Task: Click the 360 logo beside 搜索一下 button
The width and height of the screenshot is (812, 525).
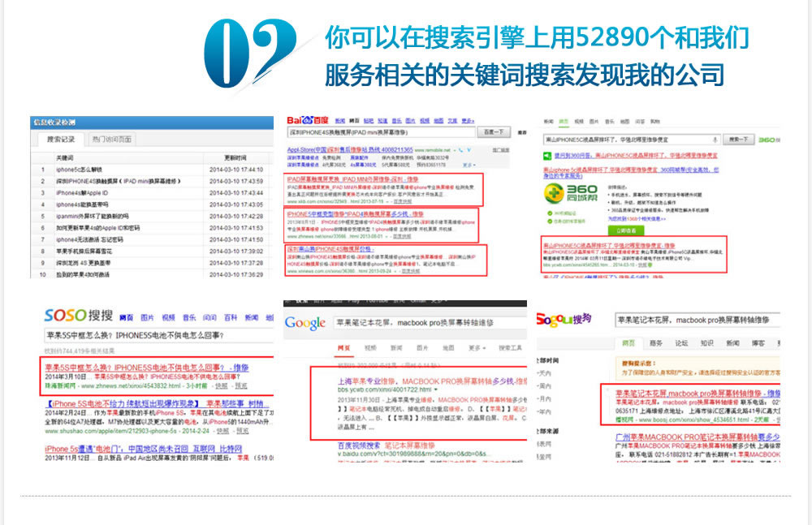Action: pos(769,140)
